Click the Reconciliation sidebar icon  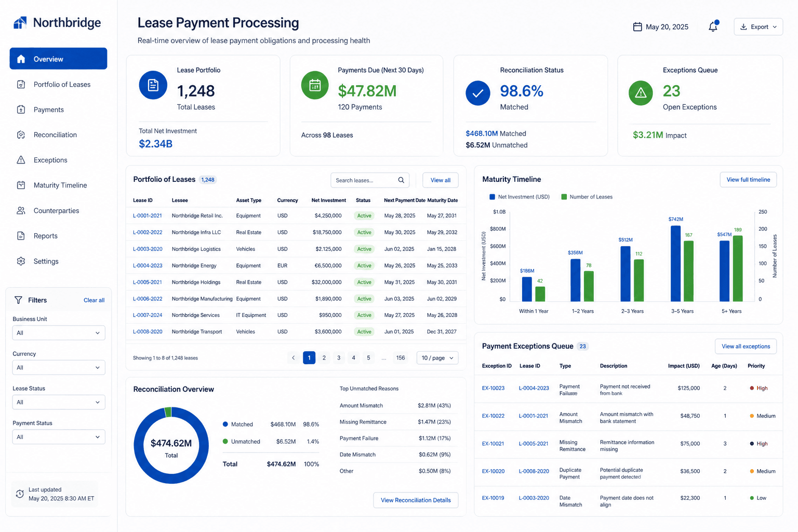21,135
